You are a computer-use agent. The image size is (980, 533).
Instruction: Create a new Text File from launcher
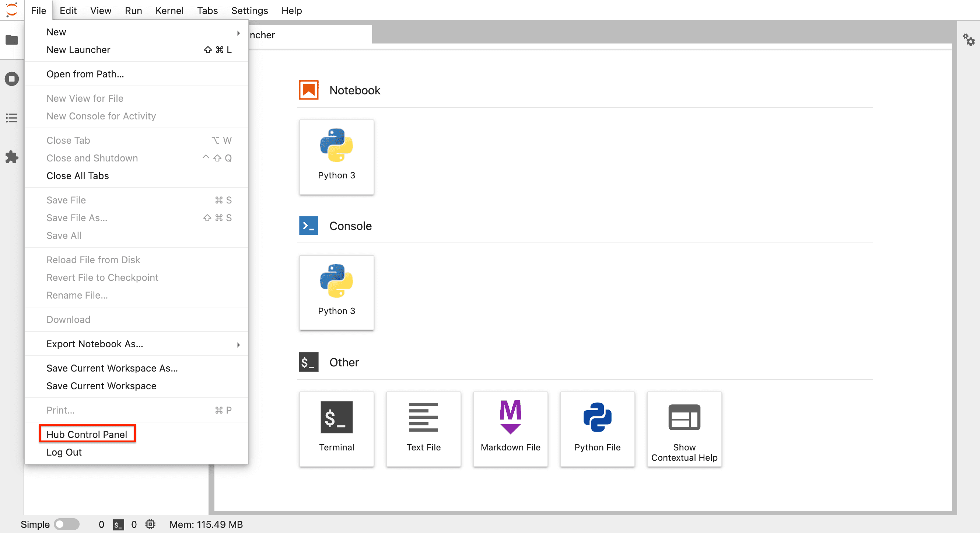pyautogui.click(x=423, y=429)
